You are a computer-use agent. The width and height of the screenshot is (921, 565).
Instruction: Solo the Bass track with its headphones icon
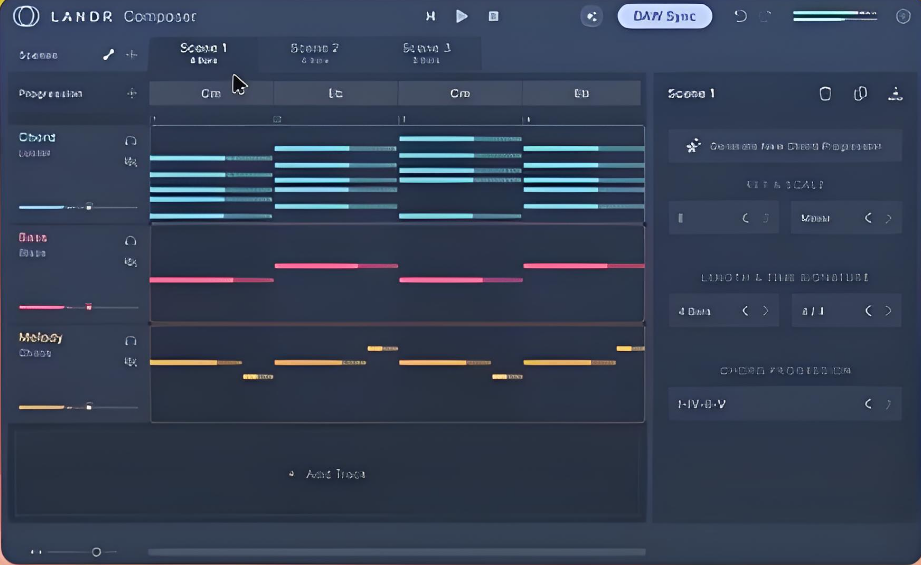(x=130, y=241)
